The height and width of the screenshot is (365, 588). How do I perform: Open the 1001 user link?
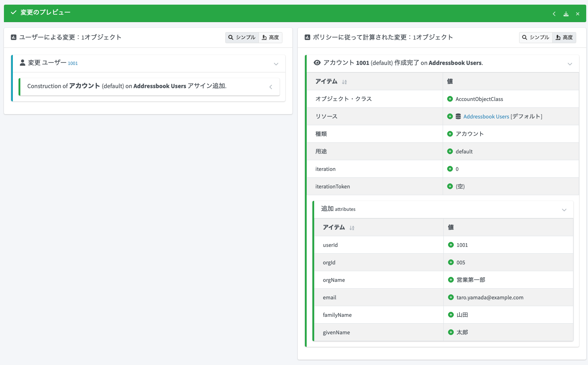(73, 64)
